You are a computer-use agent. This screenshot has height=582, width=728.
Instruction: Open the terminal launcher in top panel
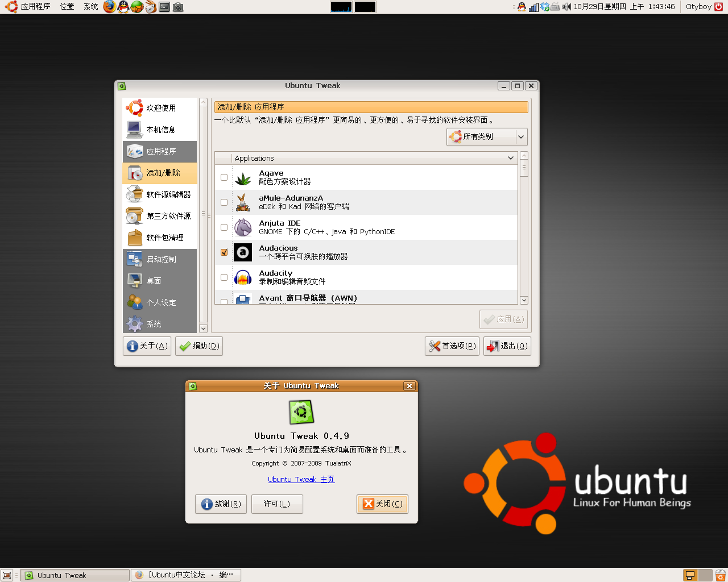pyautogui.click(x=164, y=7)
